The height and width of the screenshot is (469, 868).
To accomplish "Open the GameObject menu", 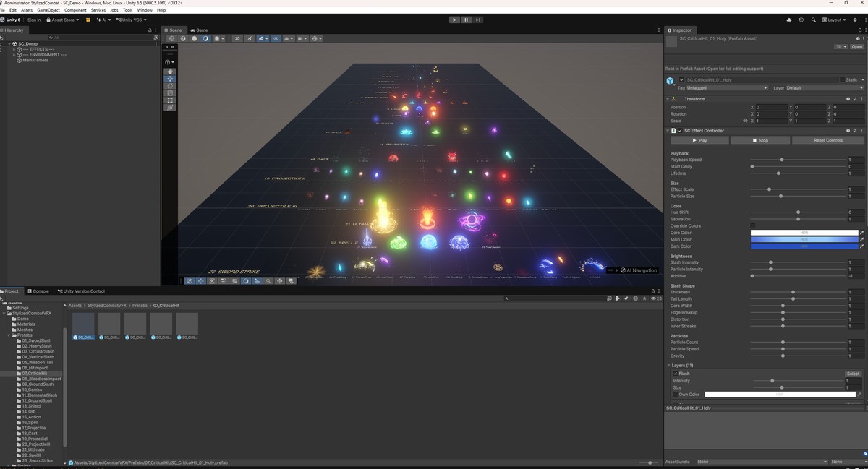I will pyautogui.click(x=48, y=10).
